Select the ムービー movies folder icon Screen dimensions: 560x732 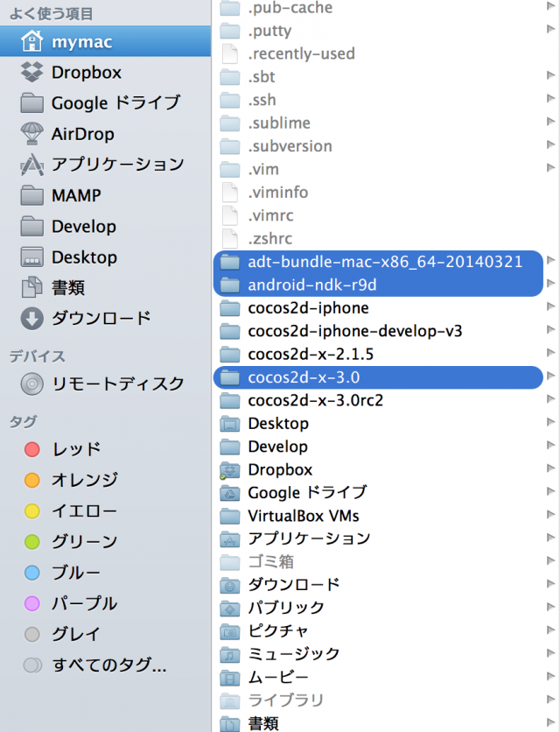click(229, 678)
